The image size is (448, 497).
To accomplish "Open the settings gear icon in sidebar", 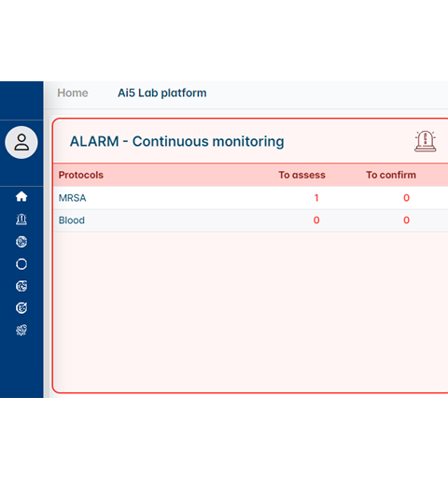I will pos(21,330).
